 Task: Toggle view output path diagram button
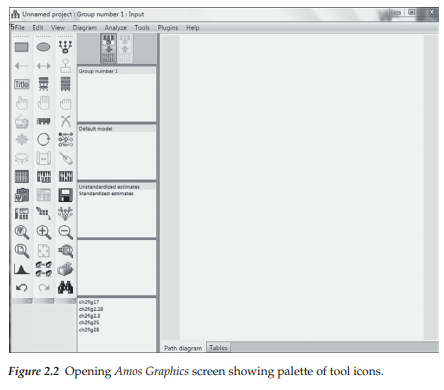pyautogui.click(x=125, y=49)
